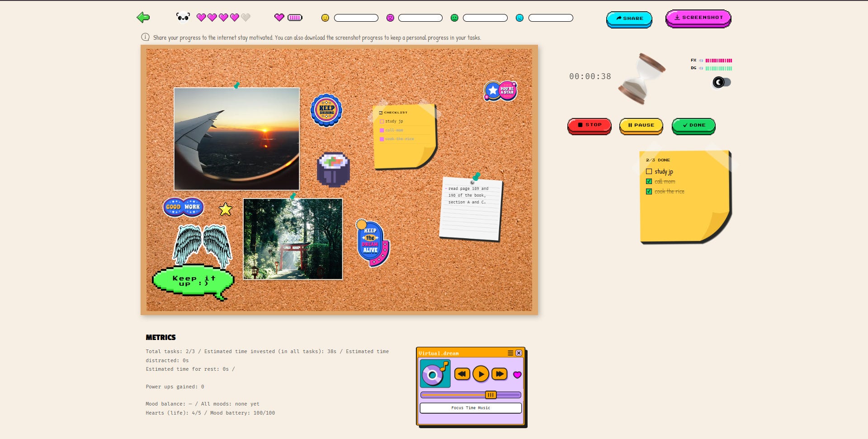Close the Virtual.dream music player
The image size is (868, 439).
(519, 353)
